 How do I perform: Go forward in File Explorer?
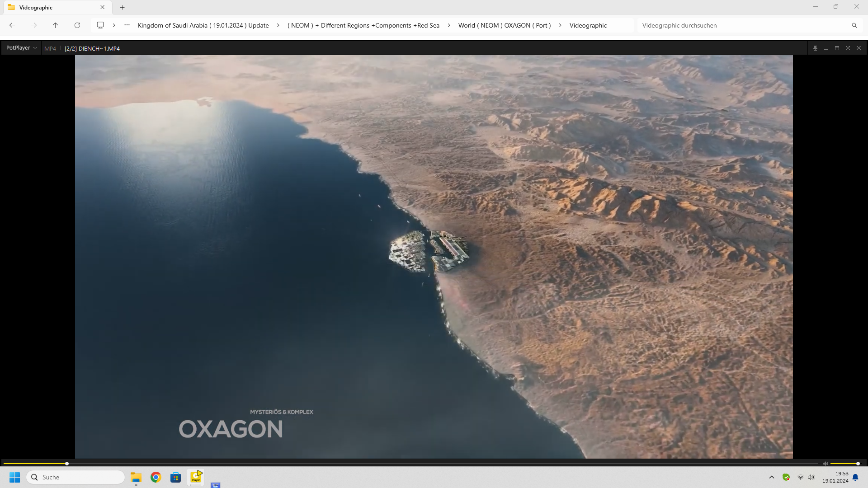pyautogui.click(x=34, y=25)
